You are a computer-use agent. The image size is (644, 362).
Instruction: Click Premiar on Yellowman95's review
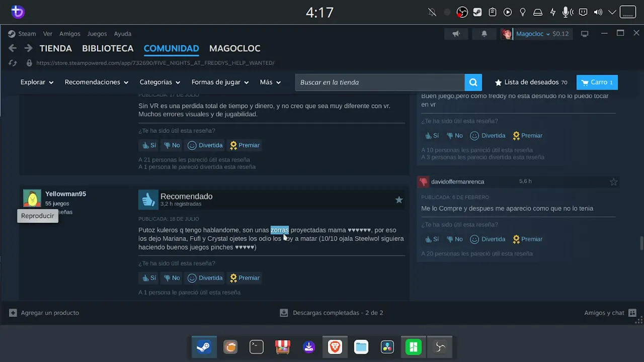pyautogui.click(x=245, y=278)
